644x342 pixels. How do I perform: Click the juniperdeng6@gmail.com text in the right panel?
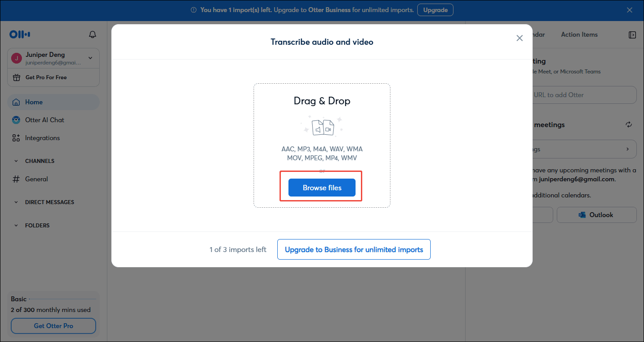coord(577,179)
